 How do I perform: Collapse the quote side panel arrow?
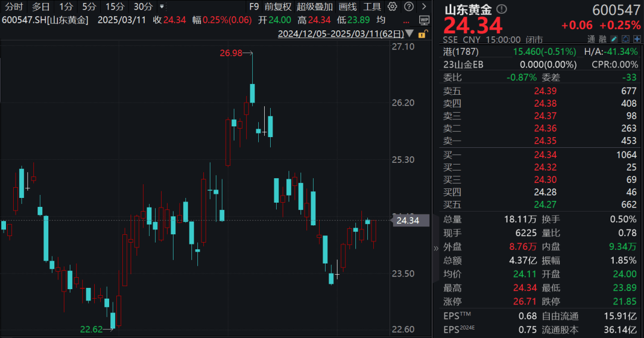[x=436, y=248]
